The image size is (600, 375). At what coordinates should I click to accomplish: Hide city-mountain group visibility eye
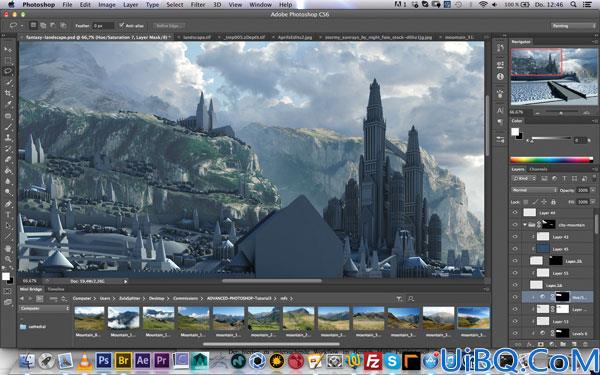coord(515,225)
